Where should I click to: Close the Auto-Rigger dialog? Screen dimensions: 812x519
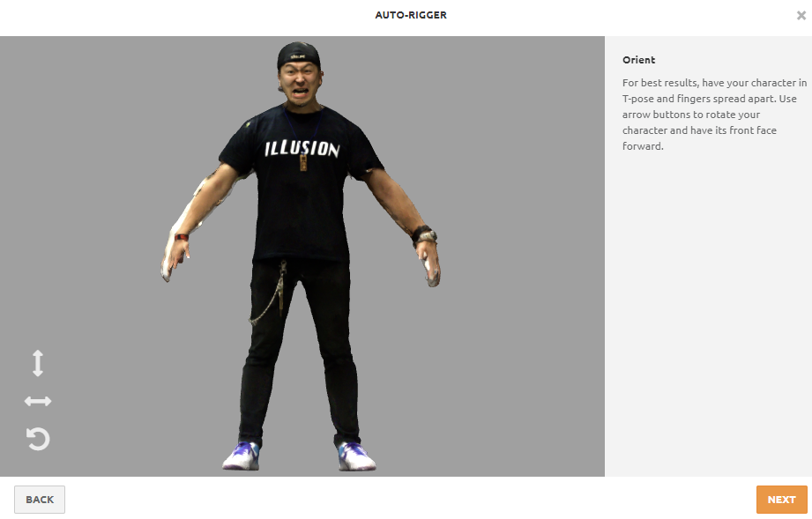[x=801, y=16]
